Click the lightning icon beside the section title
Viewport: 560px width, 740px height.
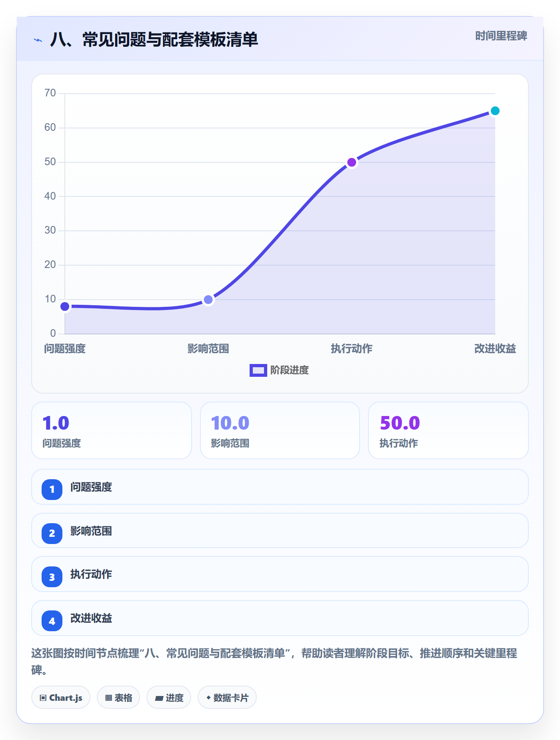38,40
